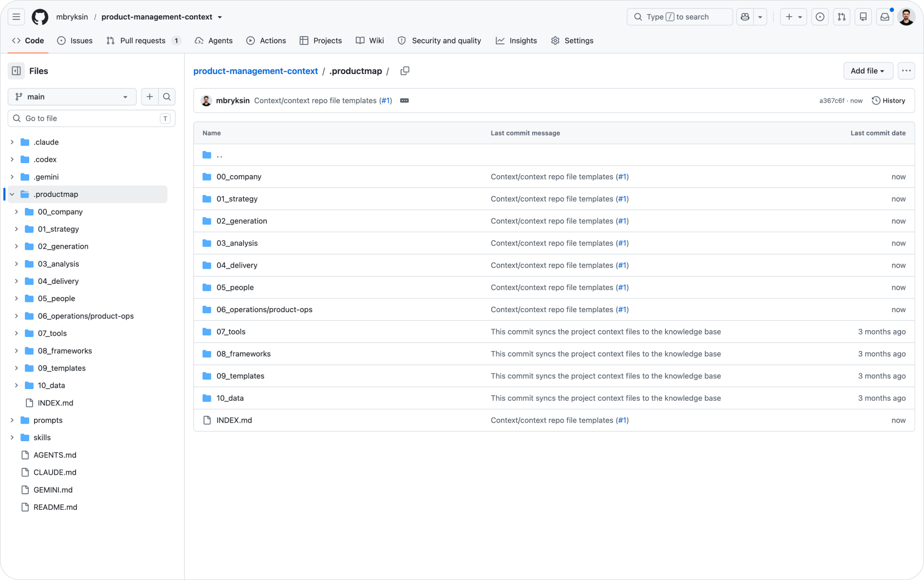Open commit hash a367c6f
This screenshot has height=580, width=924.
coord(832,101)
